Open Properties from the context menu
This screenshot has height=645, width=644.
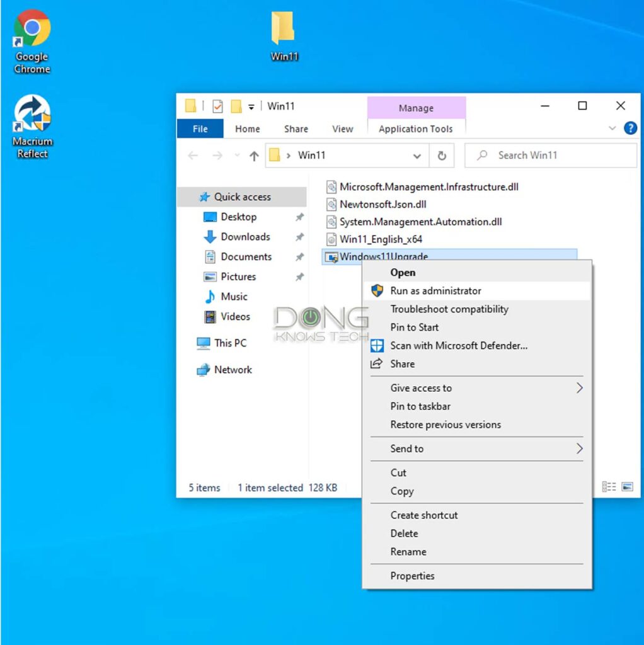click(477, 576)
